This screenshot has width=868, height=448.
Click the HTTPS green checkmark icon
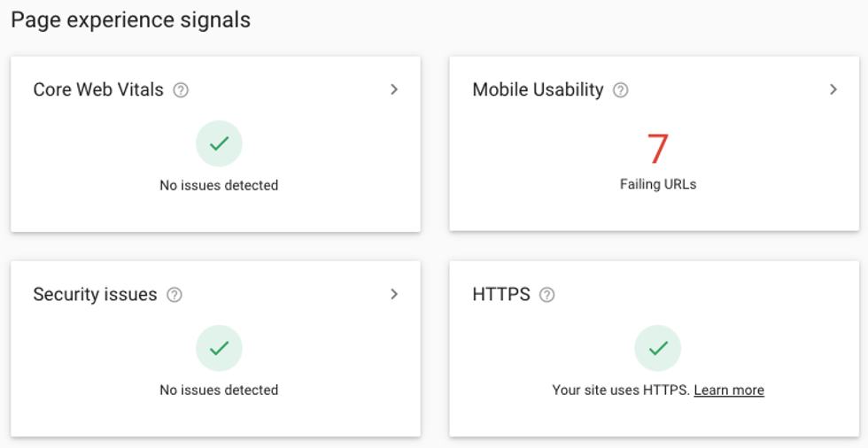pos(658,348)
